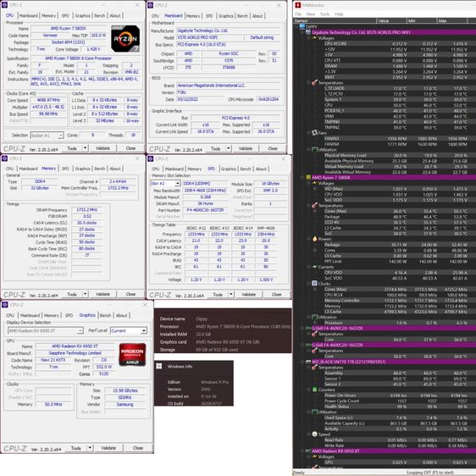
Task: Switch to Bench tab in CPU-Z Mainboard window
Action: (242, 16)
